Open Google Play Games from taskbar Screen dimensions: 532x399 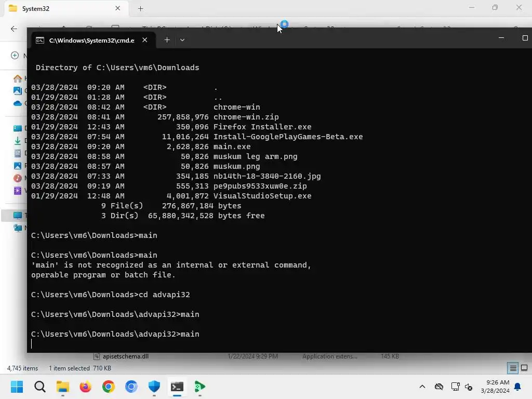[200, 387]
